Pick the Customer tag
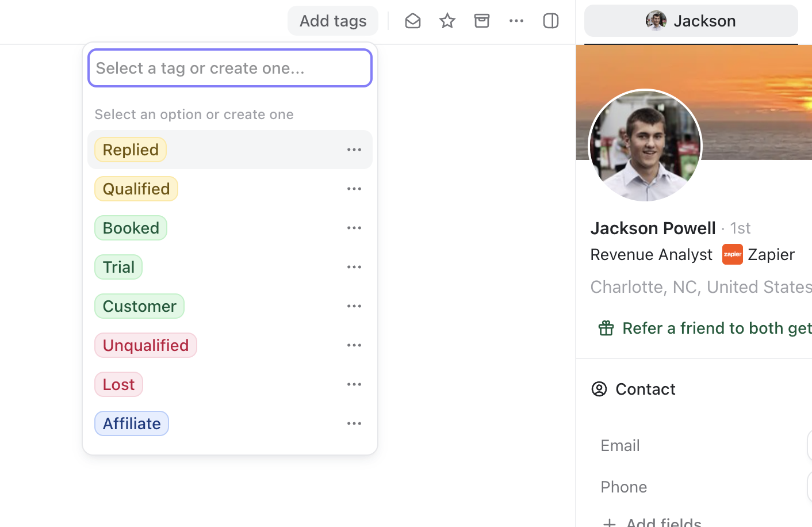812x527 pixels. click(140, 306)
